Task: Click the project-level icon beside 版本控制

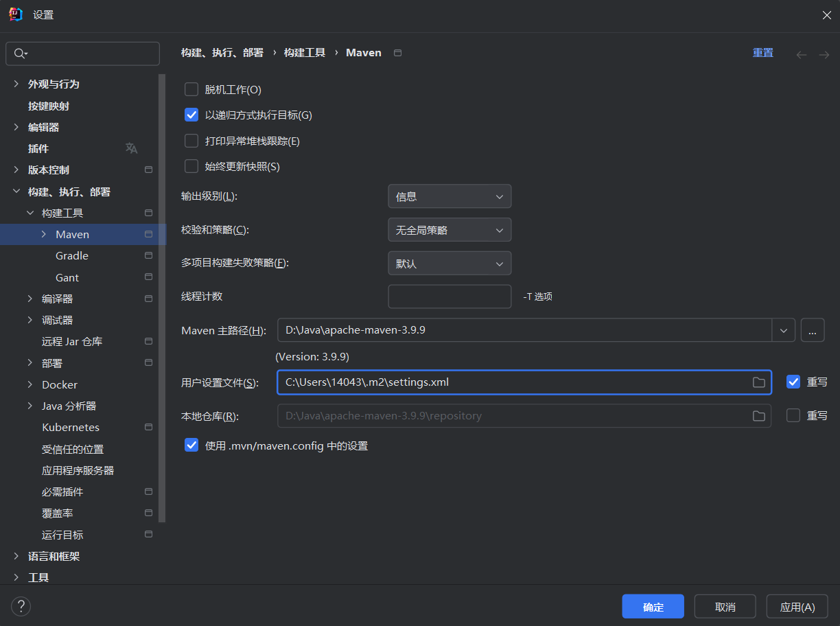Action: [148, 170]
